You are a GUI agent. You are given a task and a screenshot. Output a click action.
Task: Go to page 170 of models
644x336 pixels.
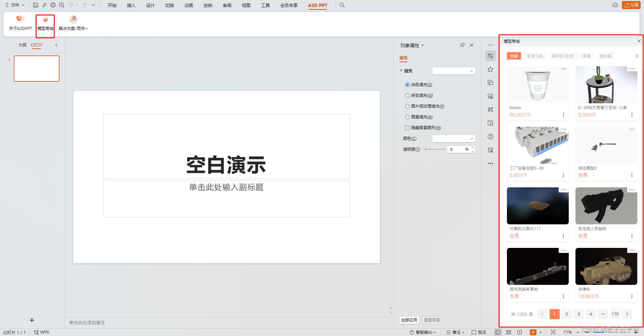pos(615,314)
